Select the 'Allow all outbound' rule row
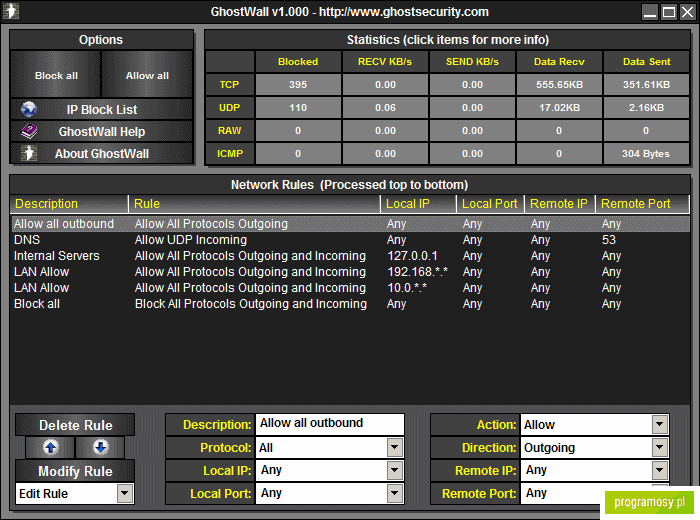700x520 pixels. [x=350, y=224]
